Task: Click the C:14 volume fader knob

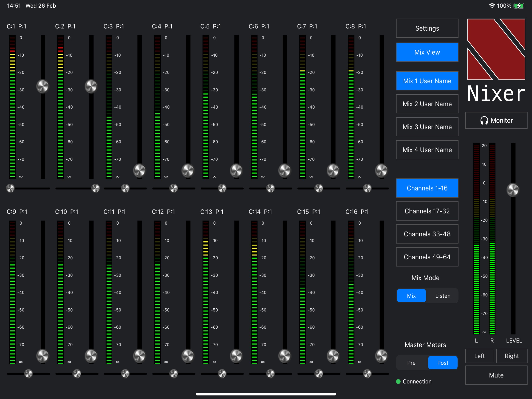Action: [x=284, y=356]
